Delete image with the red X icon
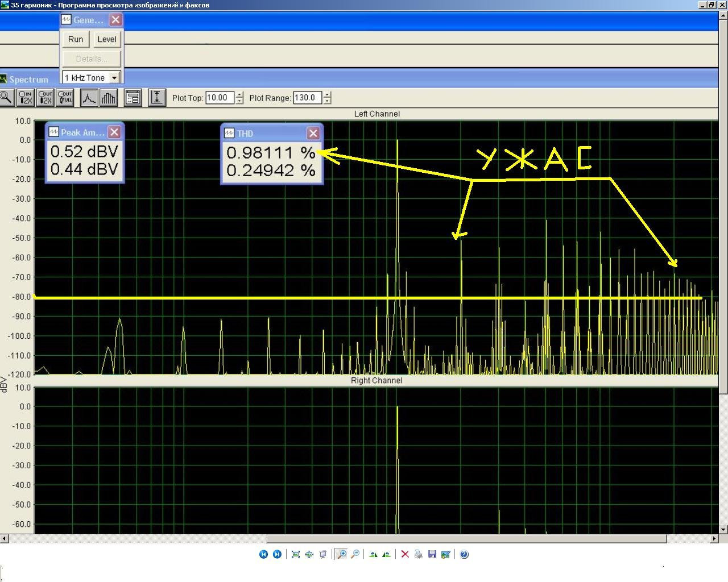Viewport: 728px width, 582px height. pos(405,554)
